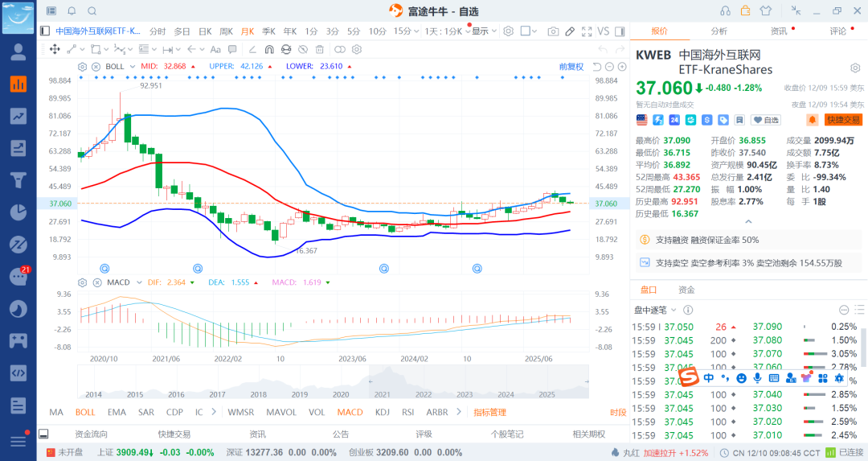
Task: Select the 周K chart period tab
Action: point(226,31)
